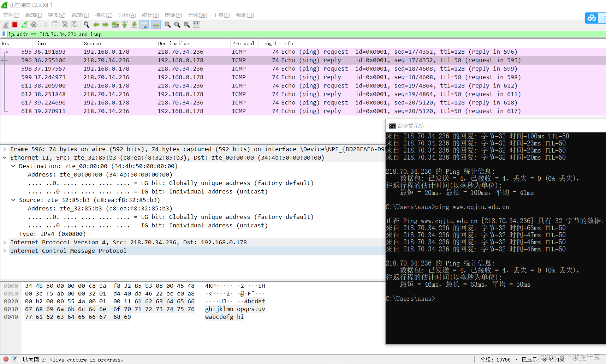Click the command prompt C:\Users\asus> line
The width and height of the screenshot is (606, 364).
pos(410,299)
